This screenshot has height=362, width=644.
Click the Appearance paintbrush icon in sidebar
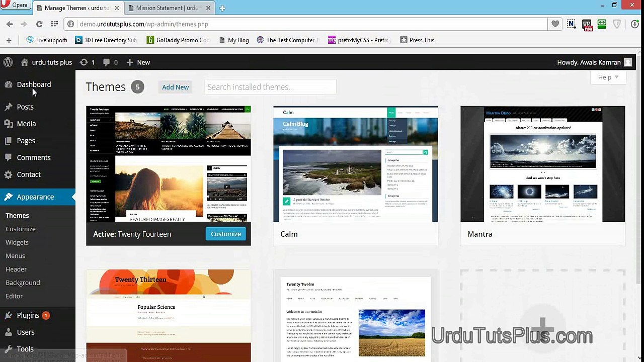(x=9, y=197)
